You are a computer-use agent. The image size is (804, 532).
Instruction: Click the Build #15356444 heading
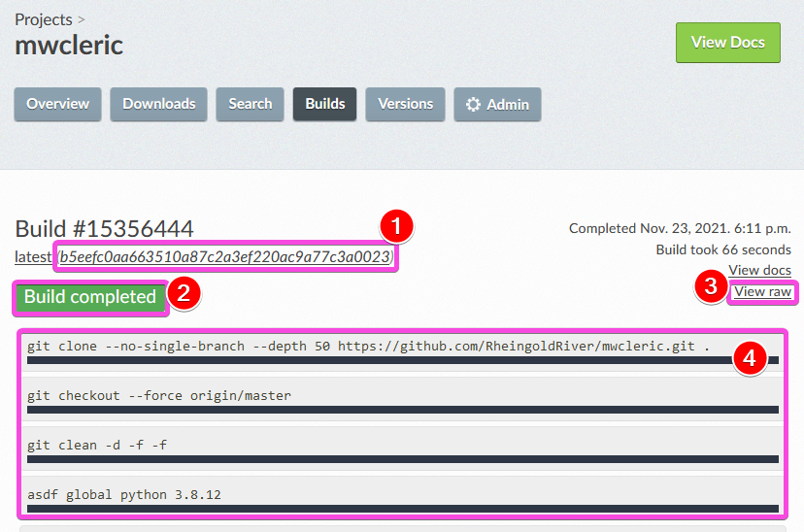(104, 228)
